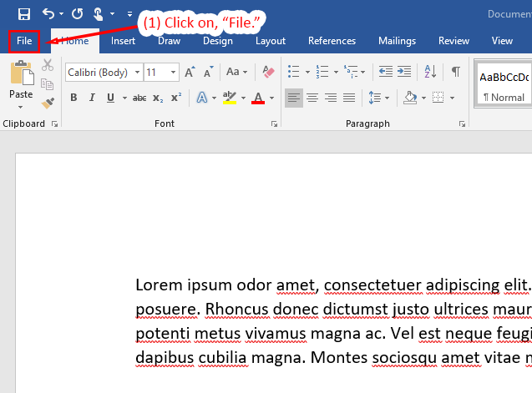Image resolution: width=532 pixels, height=393 pixels.
Task: Open Undo history dropdown arrow
Action: point(62,14)
